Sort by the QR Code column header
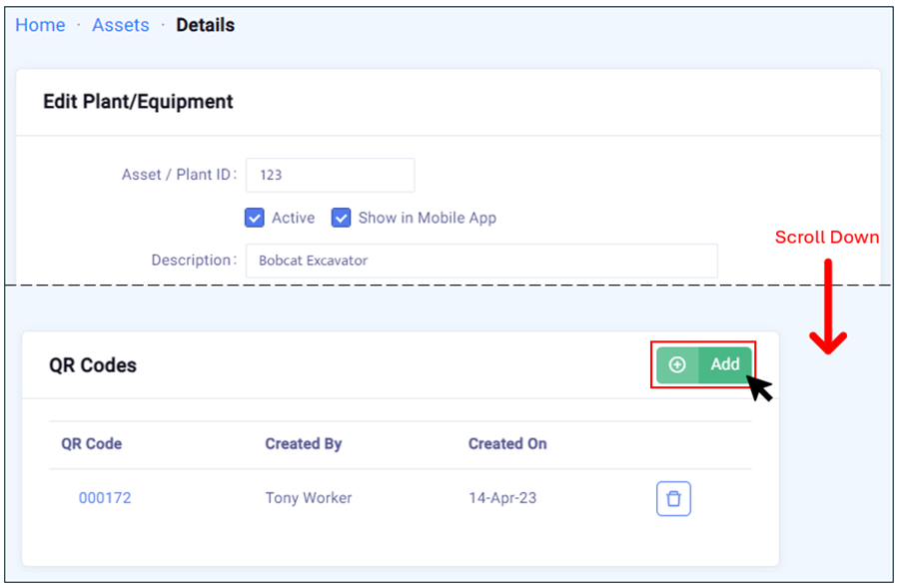 click(91, 443)
